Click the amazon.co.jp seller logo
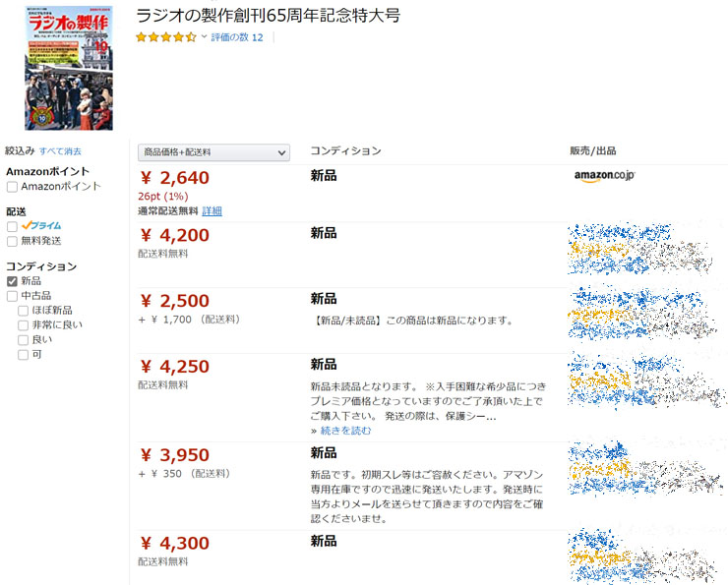This screenshot has height=585, width=728. [604, 176]
